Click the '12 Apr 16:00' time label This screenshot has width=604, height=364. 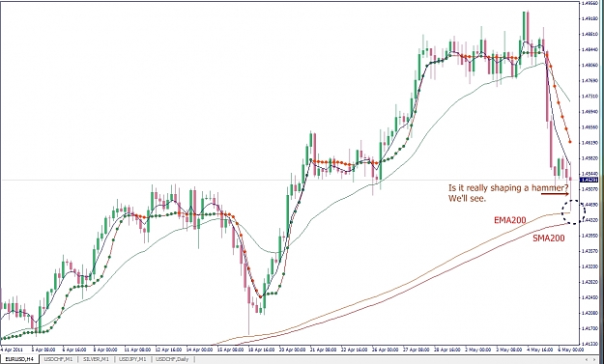(168, 350)
